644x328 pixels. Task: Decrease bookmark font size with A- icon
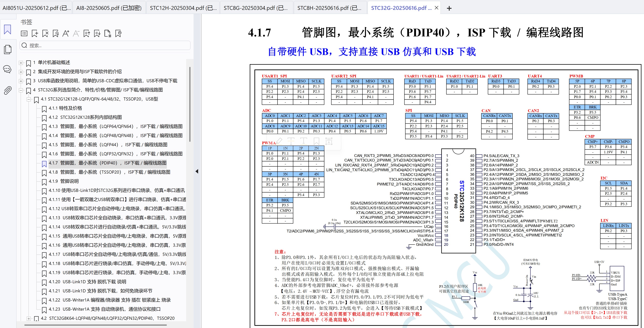pyautogui.click(x=76, y=33)
